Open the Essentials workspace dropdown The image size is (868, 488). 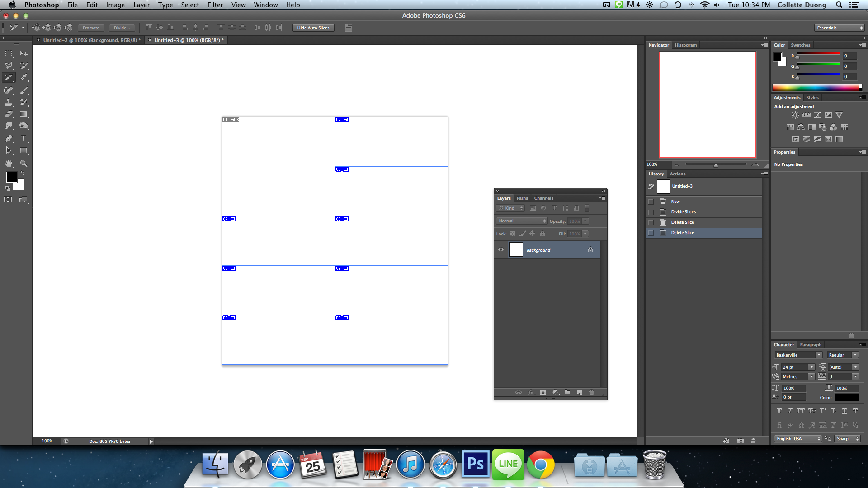840,28
